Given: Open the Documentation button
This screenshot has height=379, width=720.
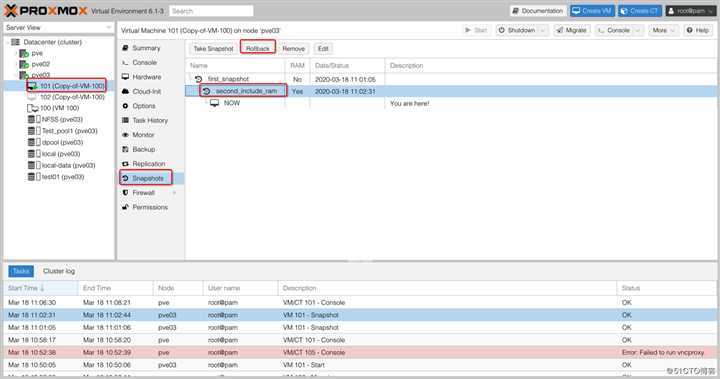Looking at the screenshot, I should click(x=538, y=11).
